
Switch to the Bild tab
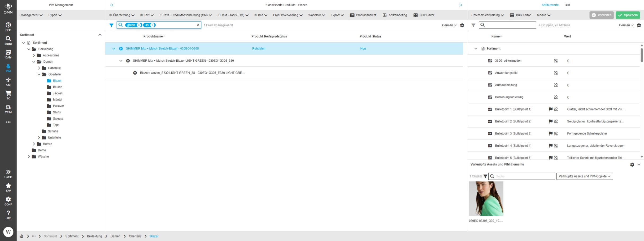coord(567,5)
